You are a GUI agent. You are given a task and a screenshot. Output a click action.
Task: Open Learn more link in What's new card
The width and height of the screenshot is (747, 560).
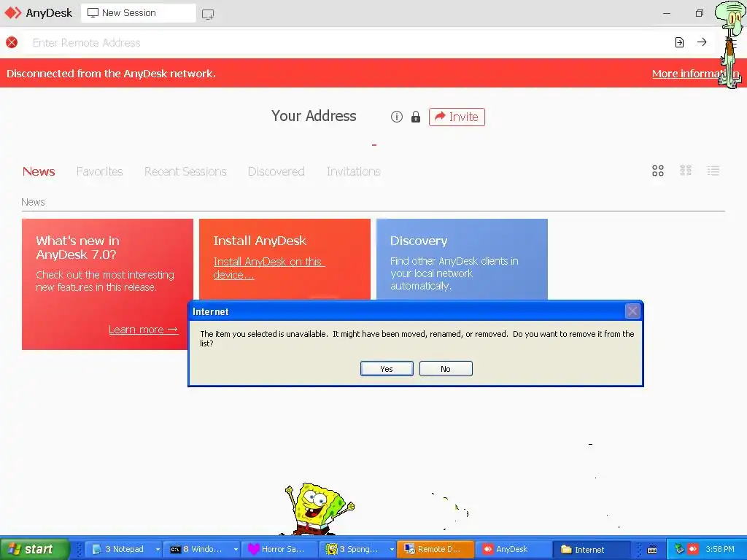pyautogui.click(x=144, y=330)
